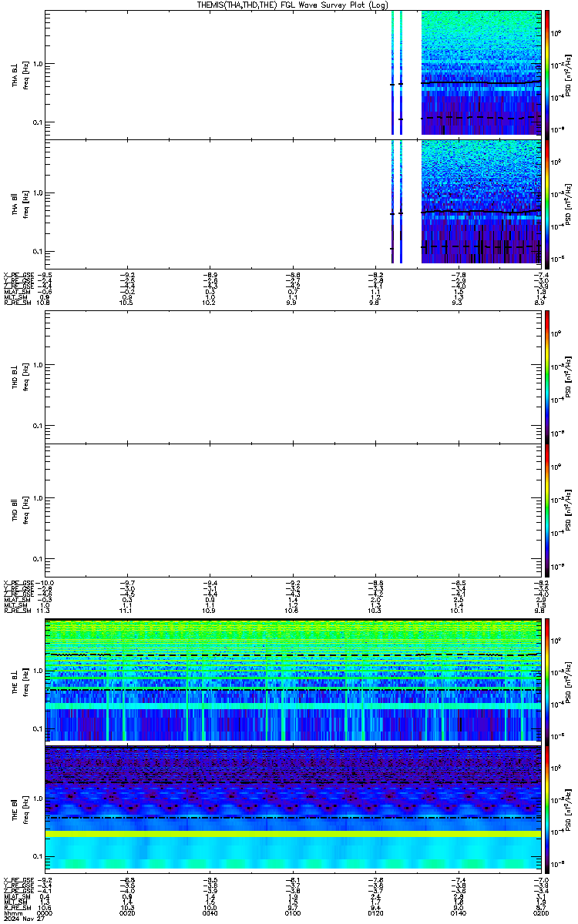Screen dimensions: 578x924
Task: Click the '0140' time tick label
Action: pos(458,912)
